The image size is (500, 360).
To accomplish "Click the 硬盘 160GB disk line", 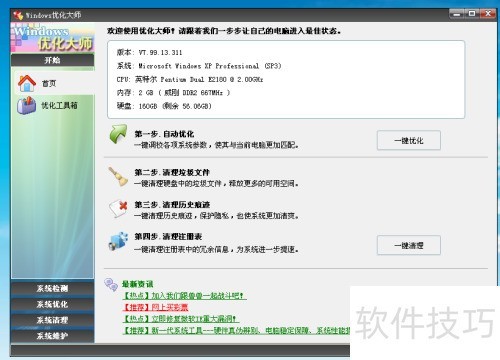I will coord(164,106).
